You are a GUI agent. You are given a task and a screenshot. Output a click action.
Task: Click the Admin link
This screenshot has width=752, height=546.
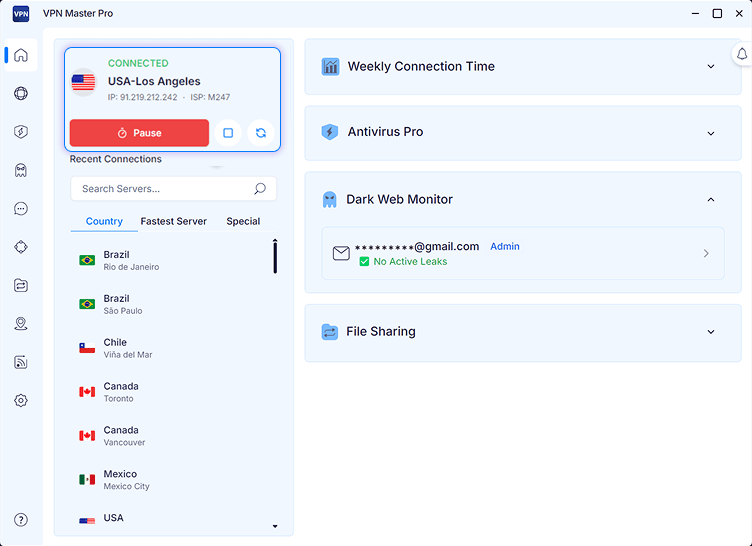505,246
